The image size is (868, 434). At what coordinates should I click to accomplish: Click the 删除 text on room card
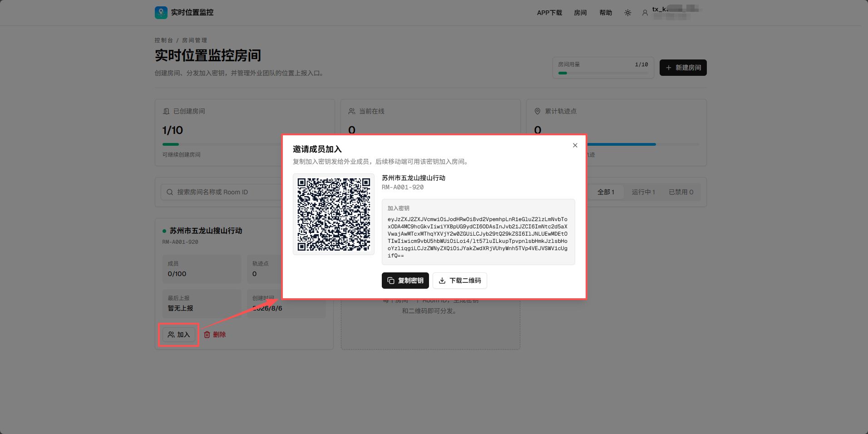(219, 335)
